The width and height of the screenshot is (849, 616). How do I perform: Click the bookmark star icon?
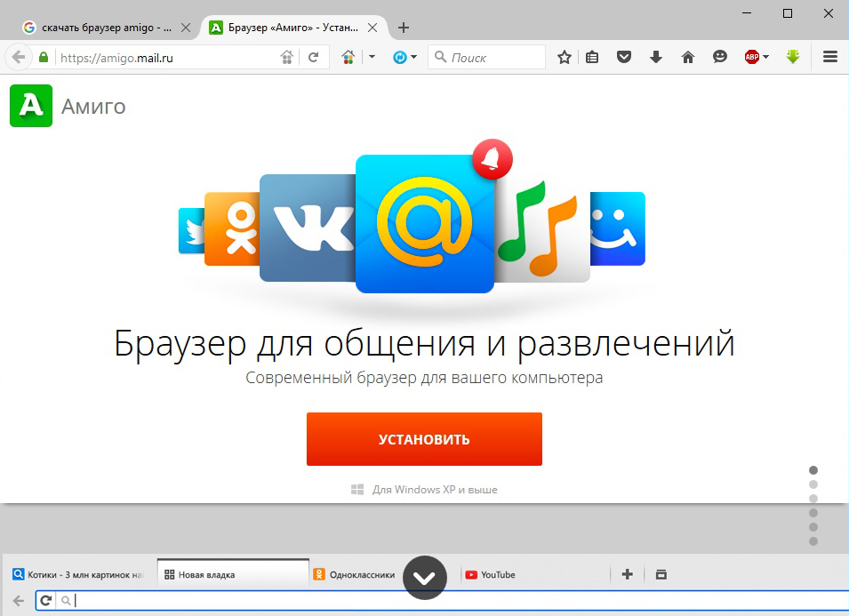564,57
